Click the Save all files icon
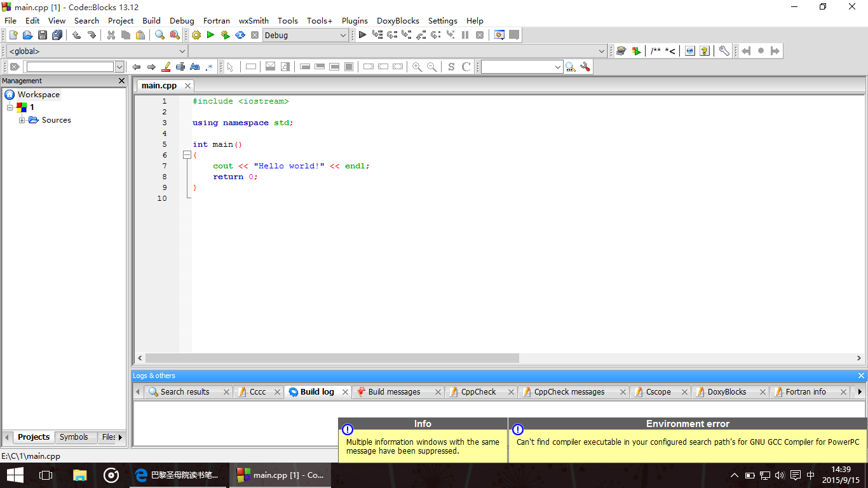The width and height of the screenshot is (868, 488). point(57,36)
